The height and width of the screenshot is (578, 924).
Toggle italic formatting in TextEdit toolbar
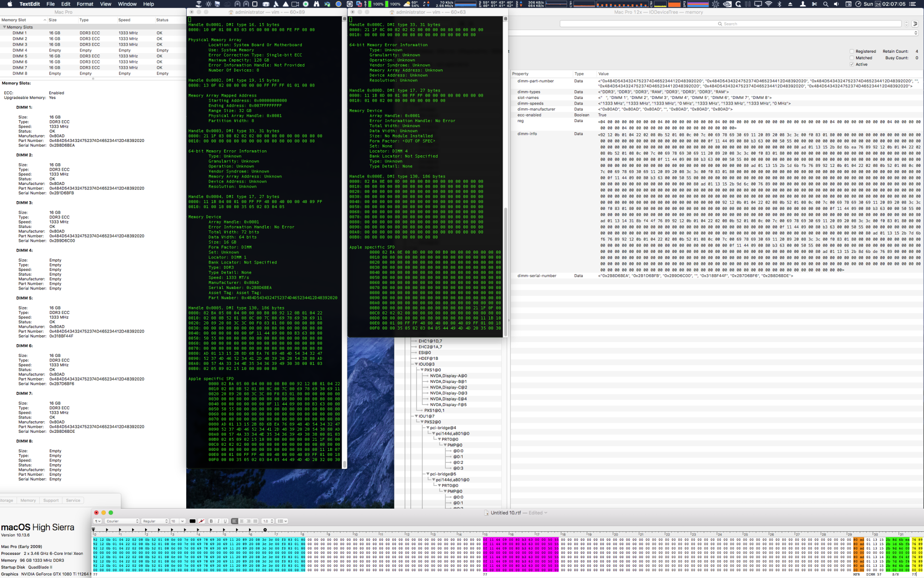[218, 521]
